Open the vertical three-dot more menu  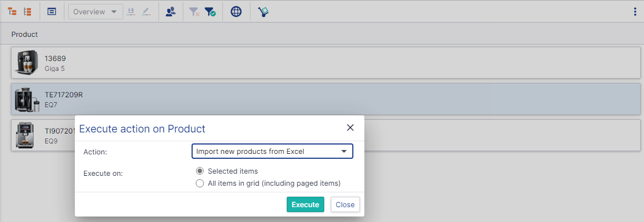tap(635, 12)
